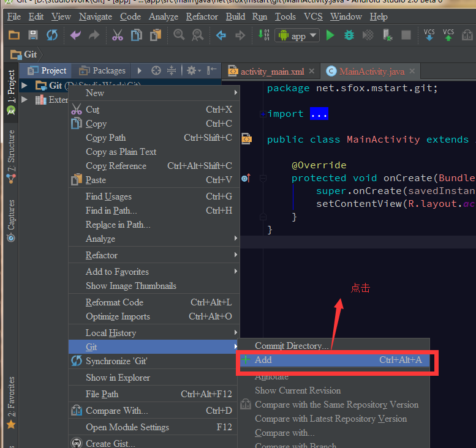
Task: Select Show in Explorer entry
Action: click(154, 378)
